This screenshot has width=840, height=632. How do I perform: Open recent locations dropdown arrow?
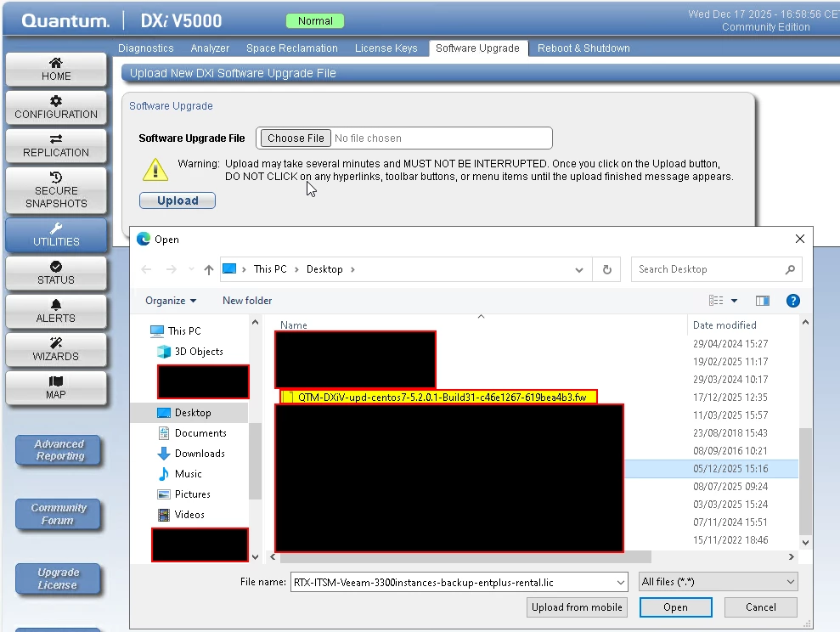(x=191, y=269)
